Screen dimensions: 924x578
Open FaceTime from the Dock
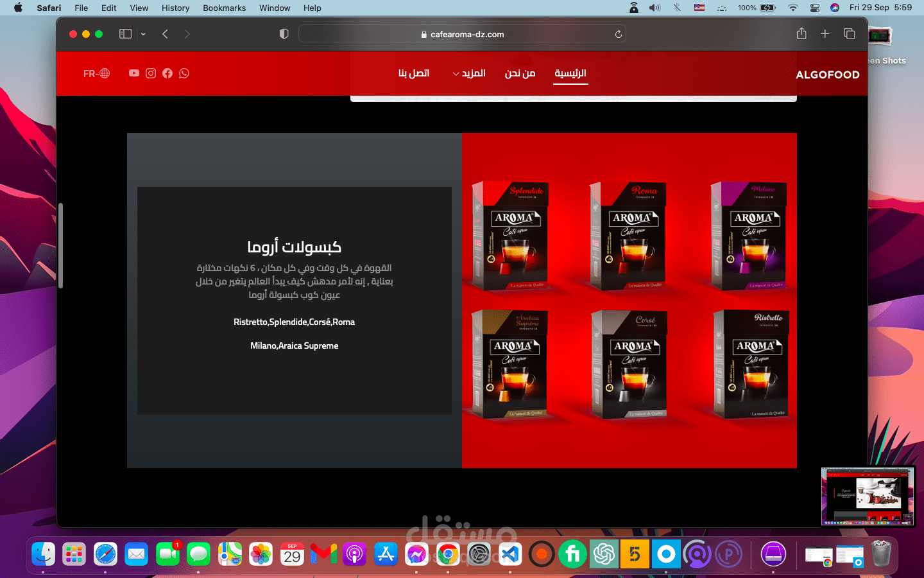(168, 554)
